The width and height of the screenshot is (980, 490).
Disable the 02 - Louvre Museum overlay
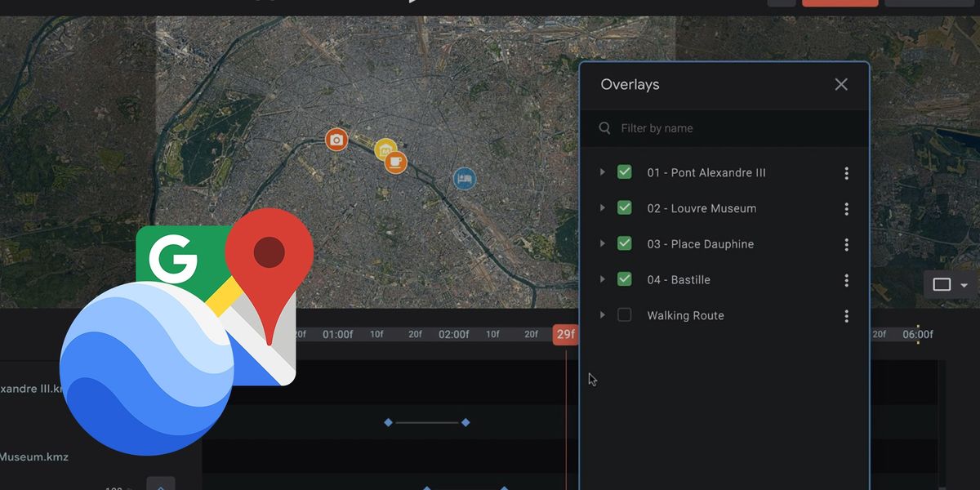point(624,207)
